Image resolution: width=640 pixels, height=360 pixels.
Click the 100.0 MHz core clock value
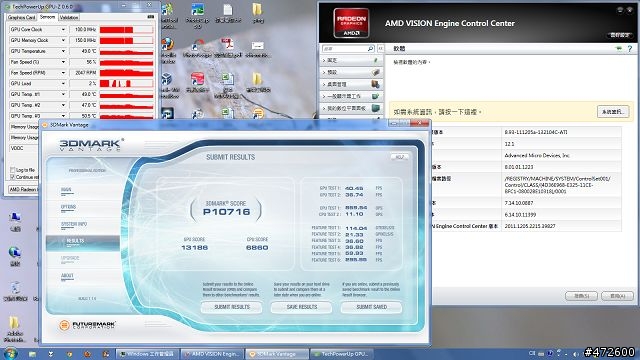(x=84, y=30)
